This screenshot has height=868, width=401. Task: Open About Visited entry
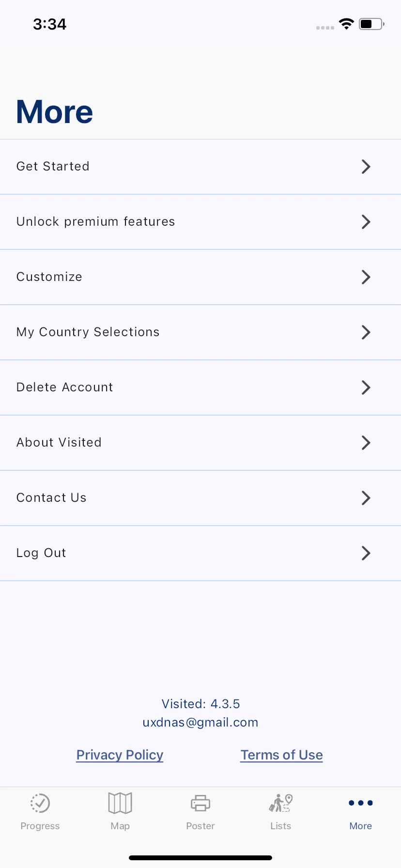[x=200, y=443]
